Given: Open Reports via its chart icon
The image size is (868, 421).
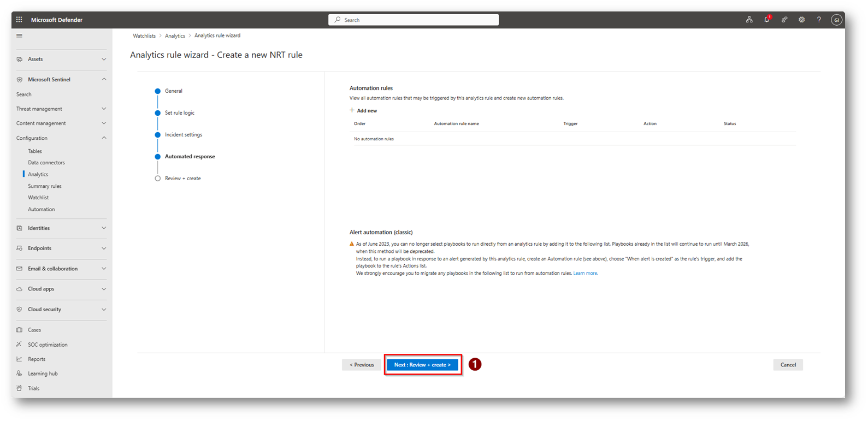Looking at the screenshot, I should point(19,359).
